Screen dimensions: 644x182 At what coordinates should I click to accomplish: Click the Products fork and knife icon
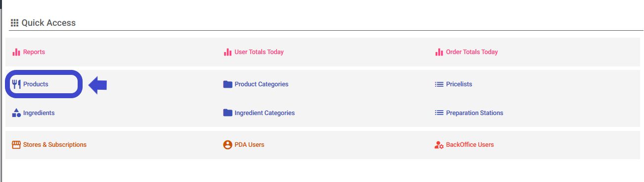tap(16, 84)
